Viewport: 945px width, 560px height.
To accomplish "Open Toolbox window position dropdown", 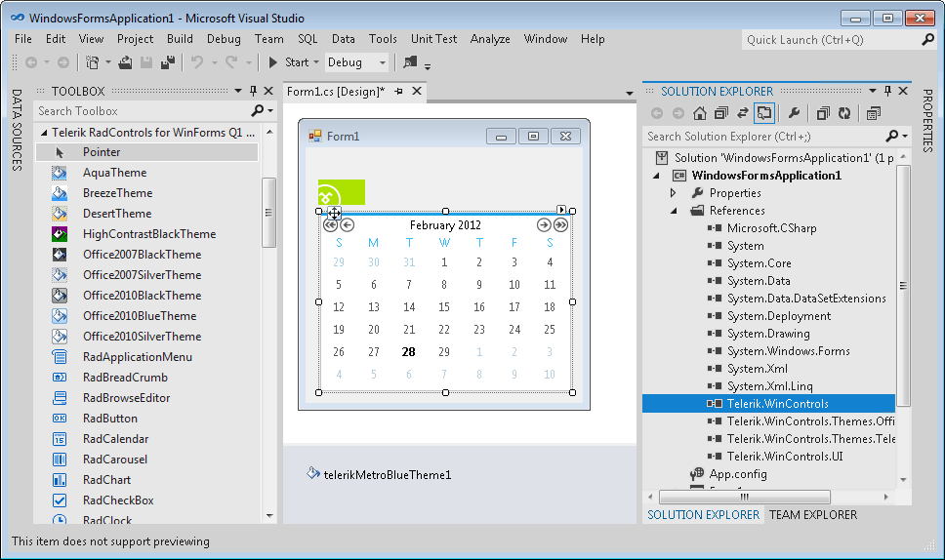I will point(238,91).
